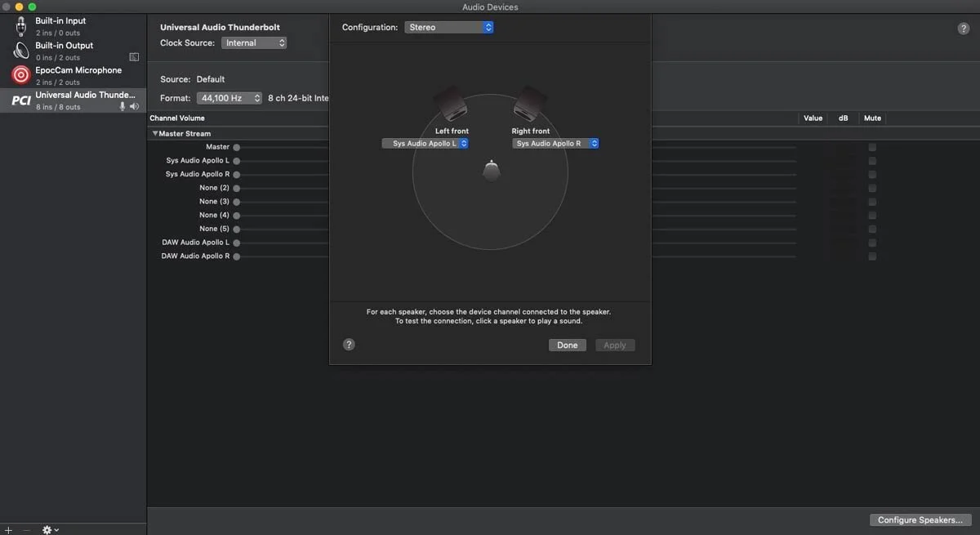Click the None (3) volume slider knob

coord(237,202)
